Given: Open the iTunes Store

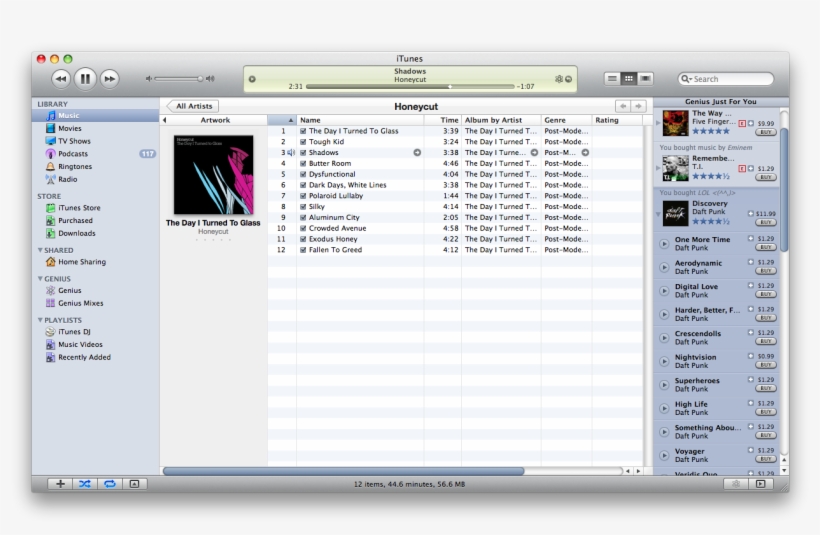Looking at the screenshot, I should tap(95, 208).
